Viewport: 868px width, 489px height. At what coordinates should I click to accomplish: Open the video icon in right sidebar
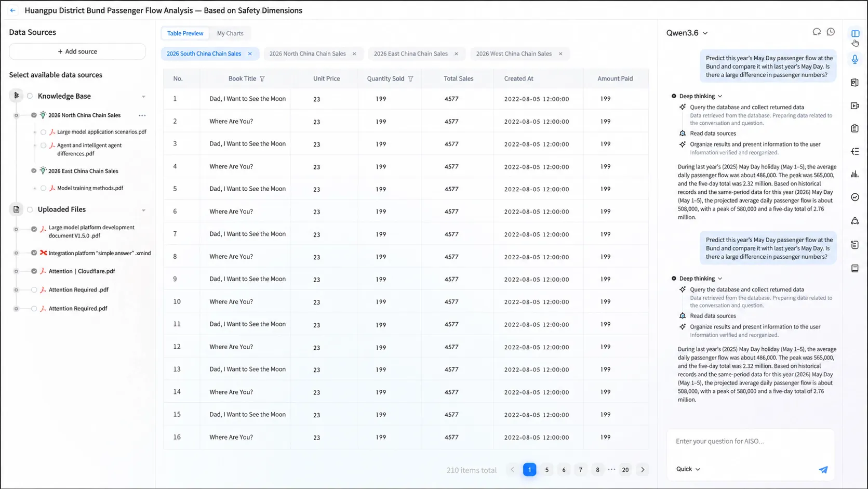[854, 105]
